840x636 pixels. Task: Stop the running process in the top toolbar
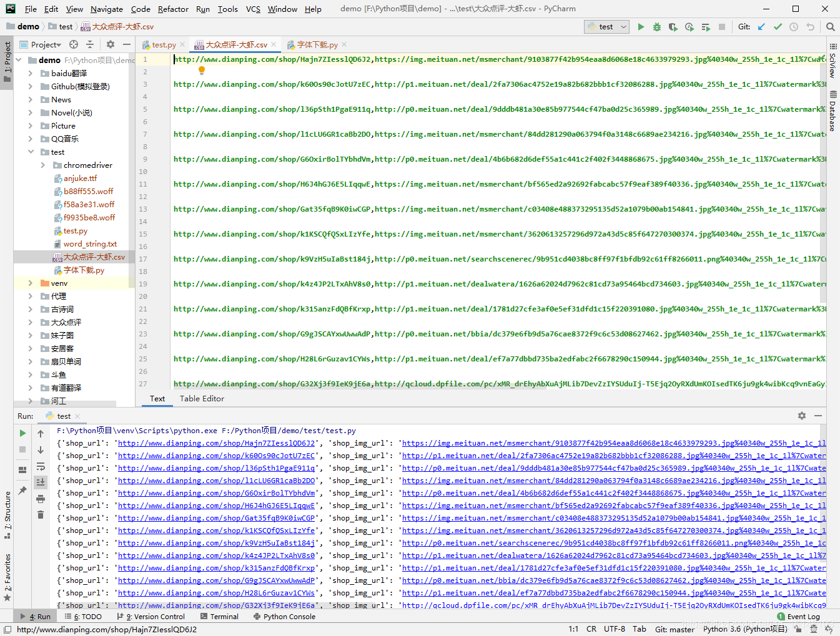(x=722, y=27)
